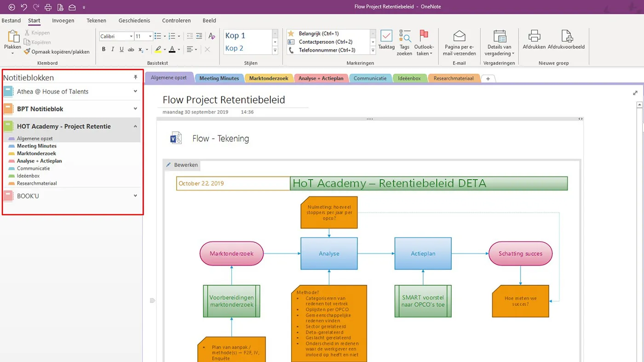Expand the BPT Notitieblok notebook
This screenshot has height=362, width=644.
coord(135,109)
